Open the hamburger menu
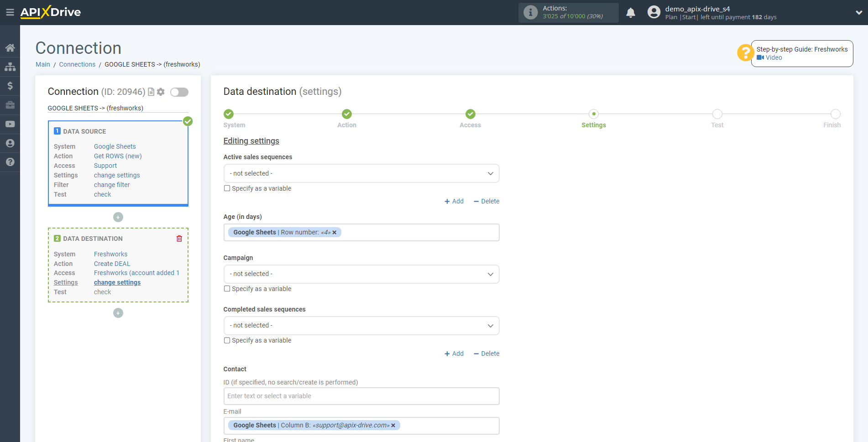 click(10, 12)
